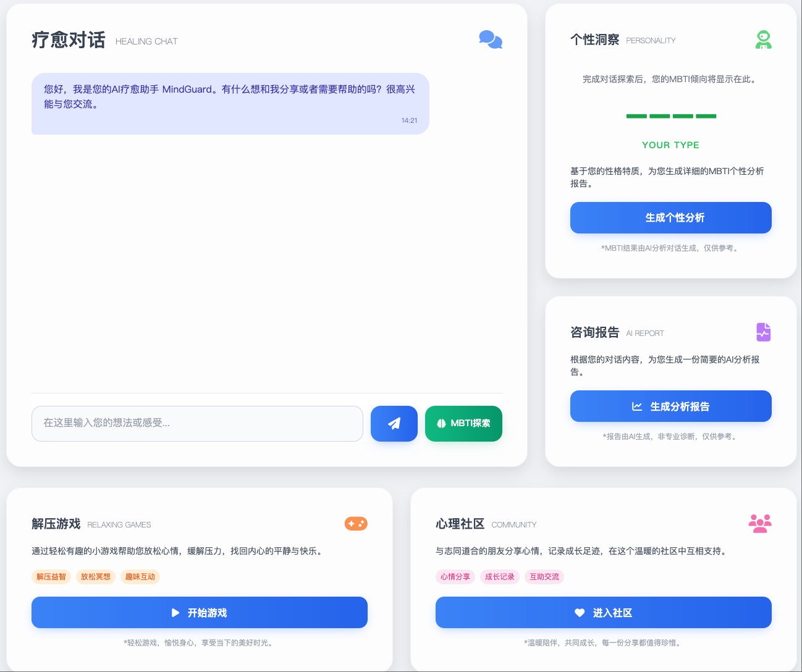Click the chart icon on 生成分析报告
Viewport: 802px width, 672px height.
637,406
